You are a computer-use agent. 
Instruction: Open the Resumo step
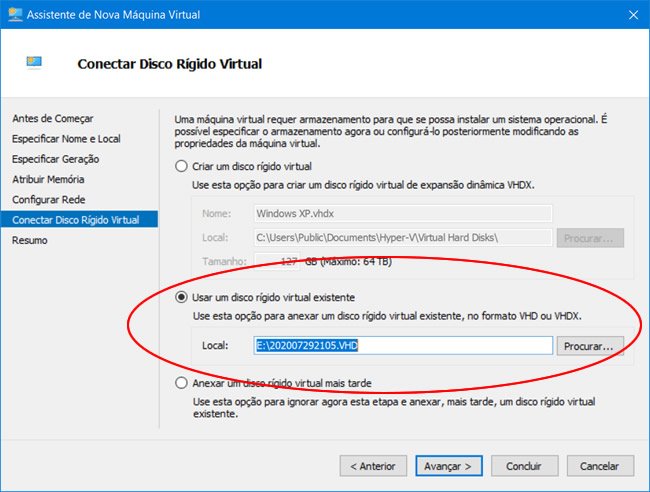coord(30,240)
